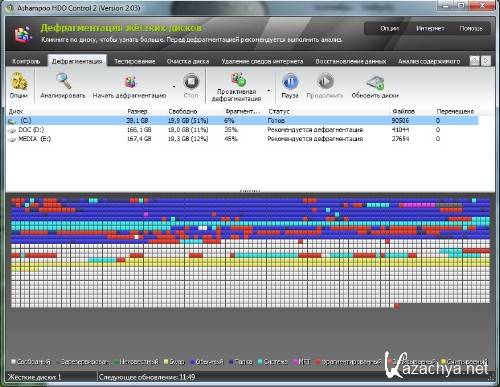
Task: Open the Помощь header button
Action: (471, 29)
